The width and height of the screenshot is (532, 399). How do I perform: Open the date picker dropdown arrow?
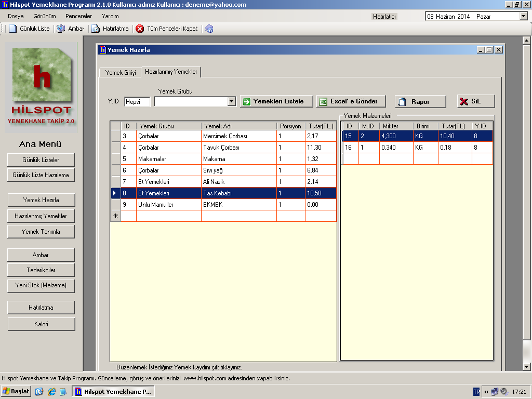pyautogui.click(x=523, y=16)
